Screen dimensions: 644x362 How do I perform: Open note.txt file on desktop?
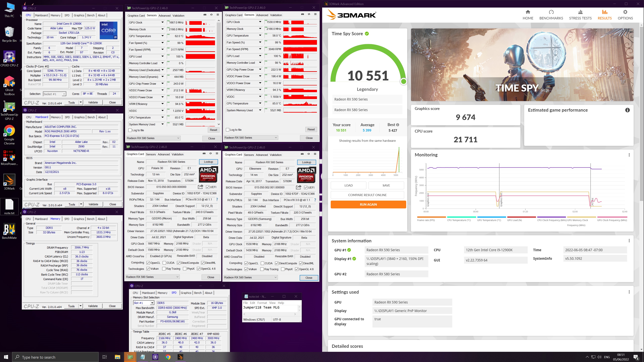tap(9, 207)
